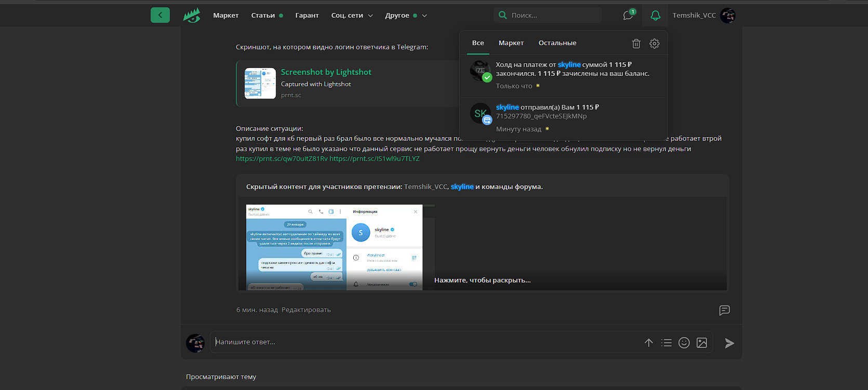Send the reply with the paper plane icon
Screen dimensions: 868x390
[x=729, y=343]
